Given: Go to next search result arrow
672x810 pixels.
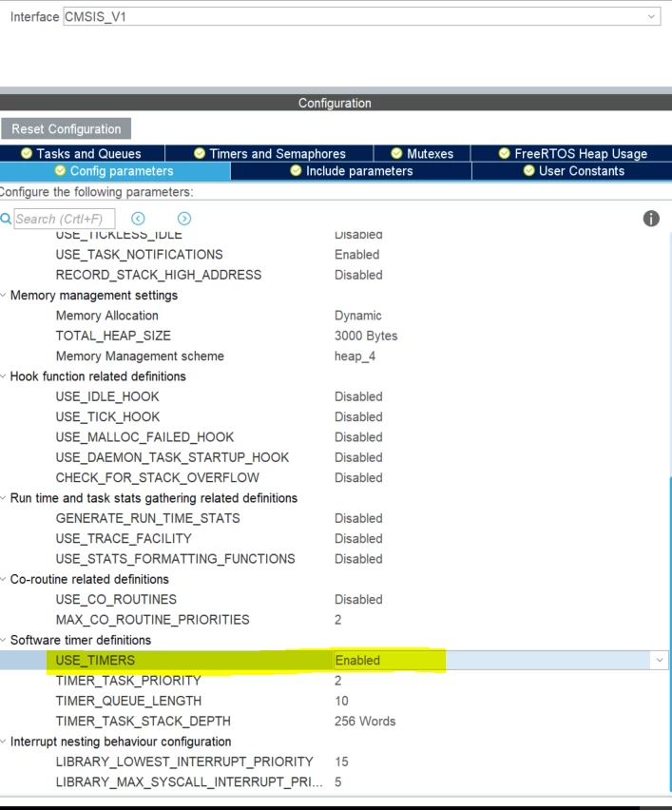Looking at the screenshot, I should point(184,219).
